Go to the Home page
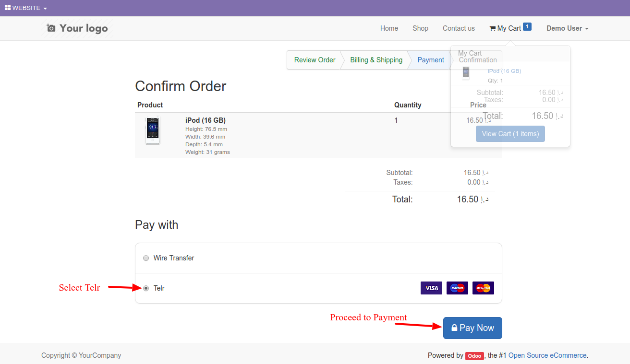Image resolution: width=630 pixels, height=364 pixels. pyautogui.click(x=389, y=28)
